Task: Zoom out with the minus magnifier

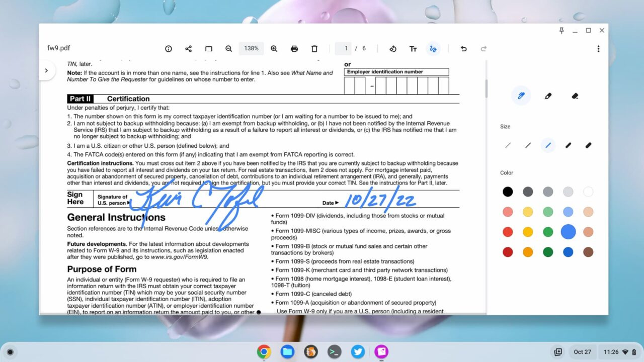Action: [228, 49]
